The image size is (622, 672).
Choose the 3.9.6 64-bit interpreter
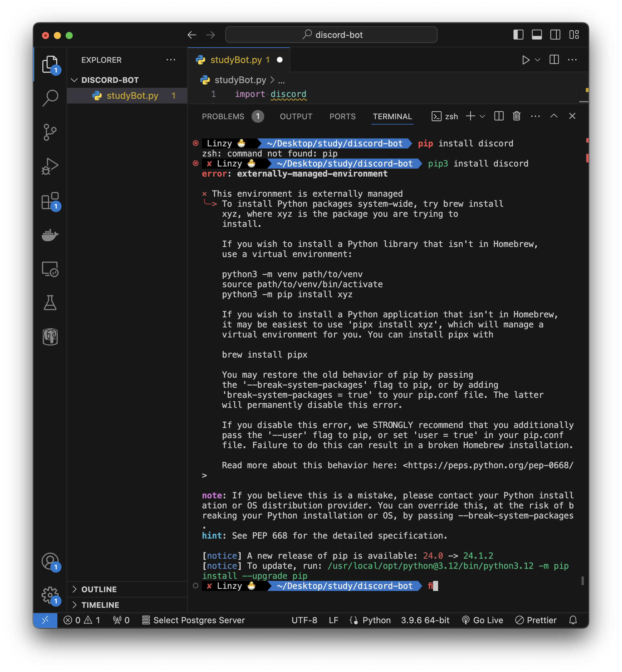click(425, 620)
